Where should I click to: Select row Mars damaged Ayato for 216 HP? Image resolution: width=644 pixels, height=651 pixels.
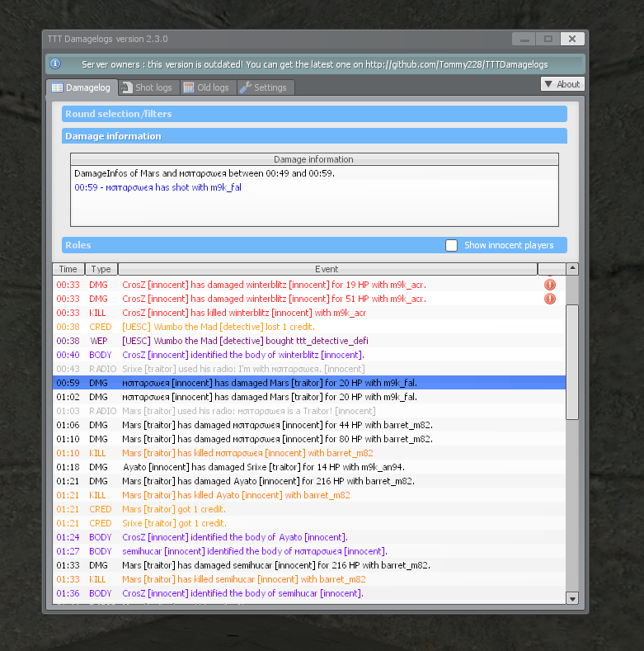click(309, 481)
